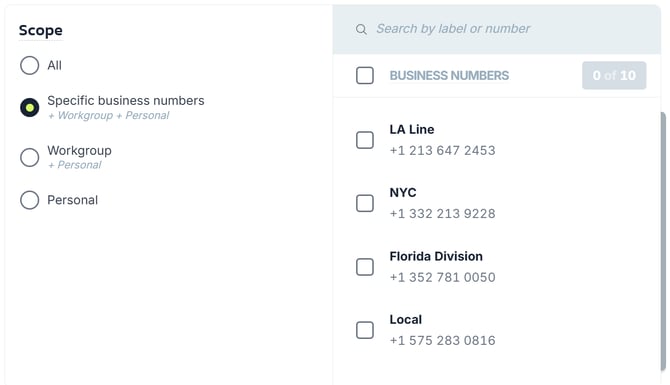
Task: Click the Specific business numbers label text
Action: [x=126, y=101]
